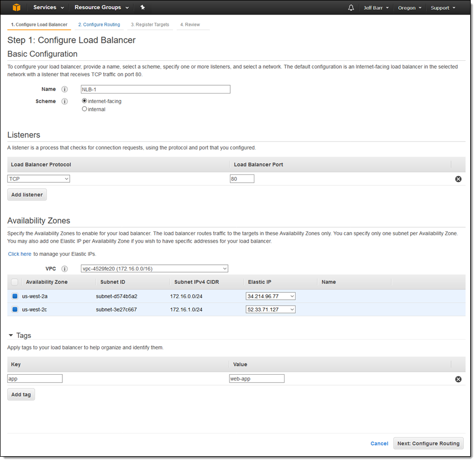Click Next: Configure Routing button

pos(428,443)
